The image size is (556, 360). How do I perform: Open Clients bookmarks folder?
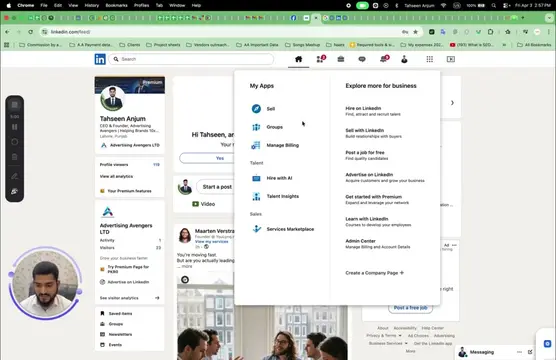point(130,45)
